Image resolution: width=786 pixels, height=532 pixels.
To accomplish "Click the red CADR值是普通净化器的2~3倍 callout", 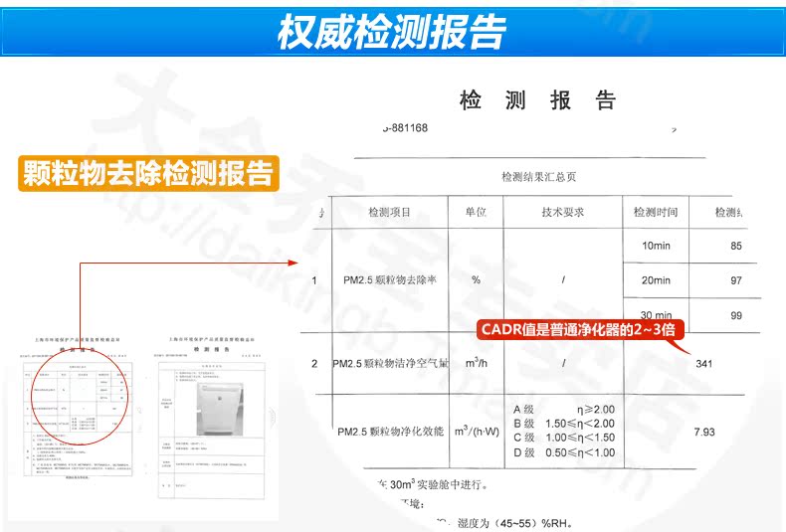I will coord(578,329).
